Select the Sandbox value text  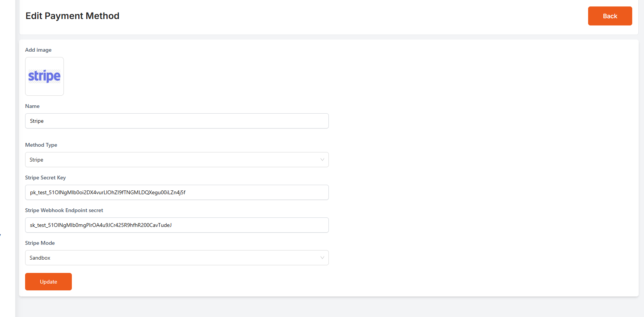[x=40, y=258]
